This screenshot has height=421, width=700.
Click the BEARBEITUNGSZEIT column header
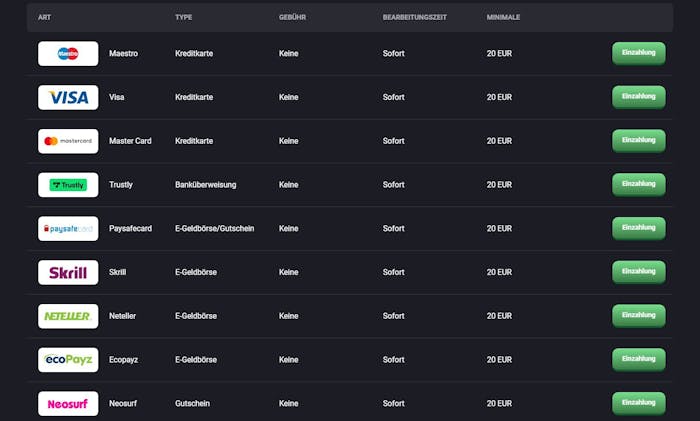(x=414, y=17)
